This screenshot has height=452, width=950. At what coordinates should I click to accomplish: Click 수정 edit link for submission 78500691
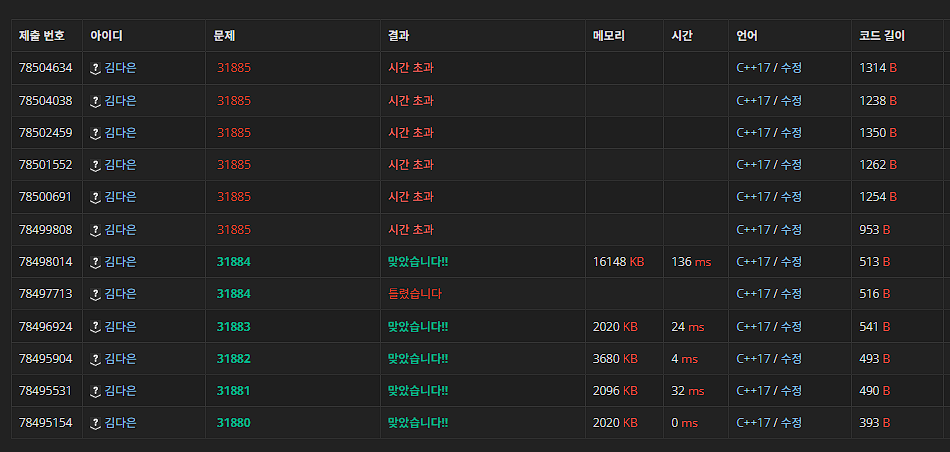point(791,197)
